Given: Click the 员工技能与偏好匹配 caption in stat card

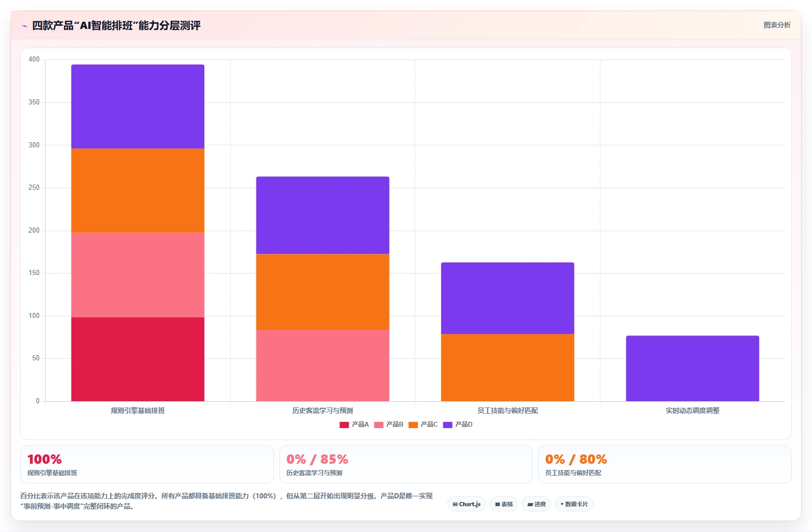Looking at the screenshot, I should click(x=573, y=473).
